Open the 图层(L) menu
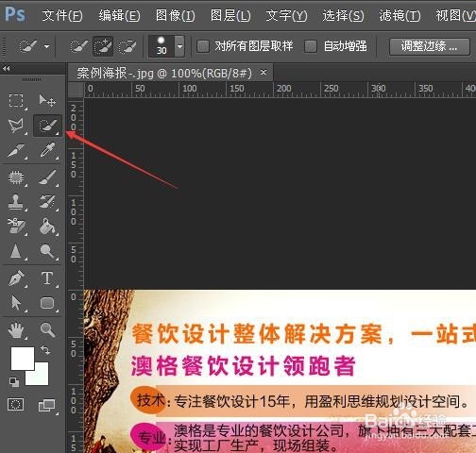The image size is (476, 453). [230, 15]
